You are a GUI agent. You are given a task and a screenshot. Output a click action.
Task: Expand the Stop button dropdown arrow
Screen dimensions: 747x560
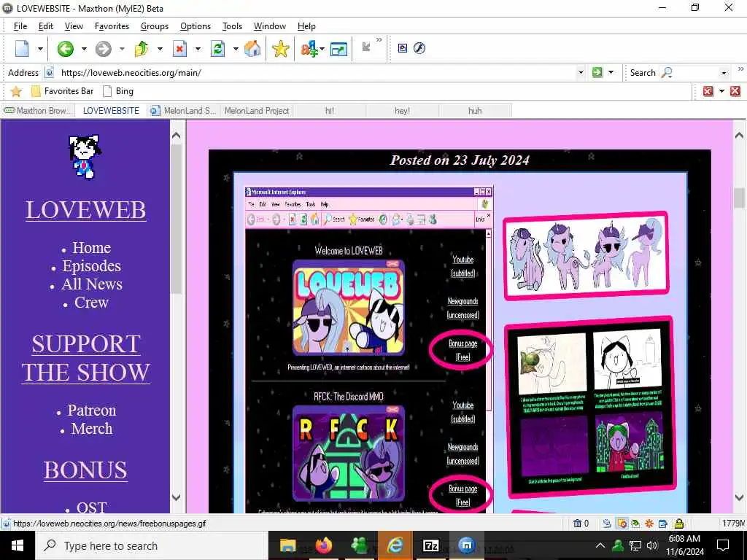(x=198, y=49)
